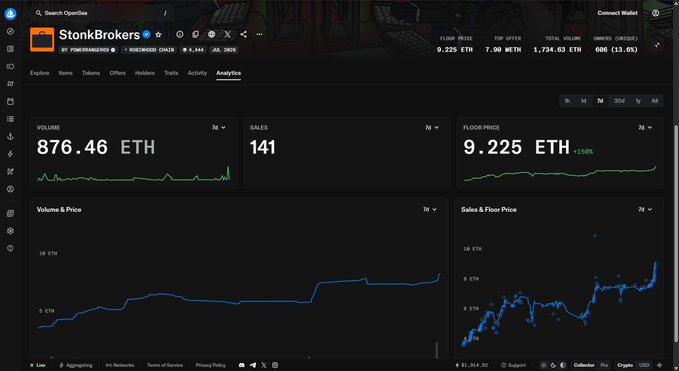679x371 pixels.
Task: Set analytics range to 1d
Action: pyautogui.click(x=583, y=101)
